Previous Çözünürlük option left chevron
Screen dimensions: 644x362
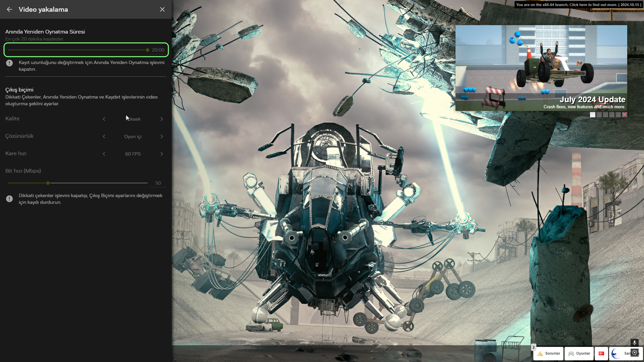[x=104, y=136]
